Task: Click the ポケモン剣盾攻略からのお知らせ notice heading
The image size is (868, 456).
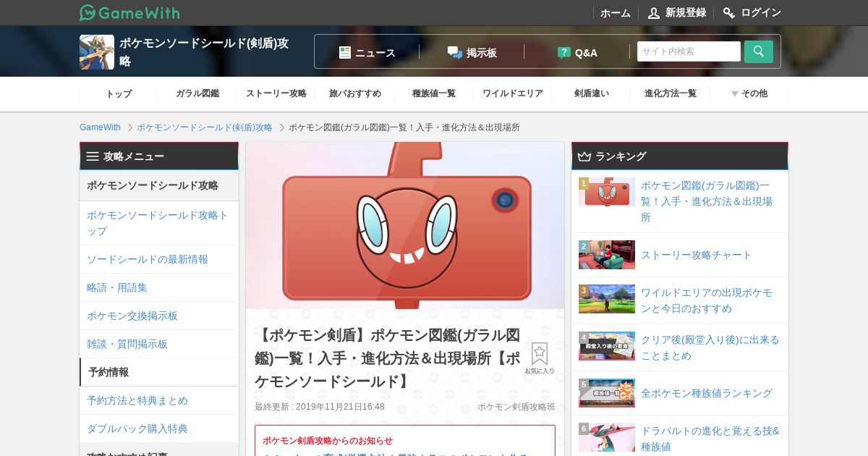Action: pyautogui.click(x=328, y=440)
